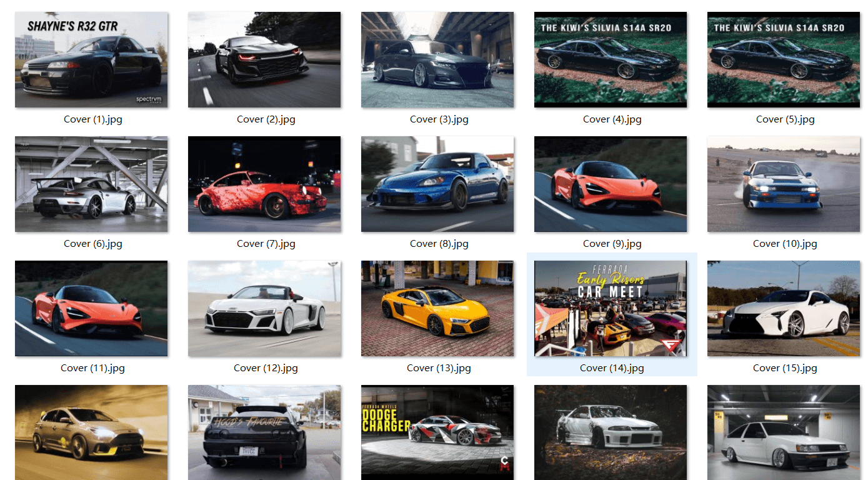Choose the drifting car thumbnail Cover (10)

click(784, 184)
